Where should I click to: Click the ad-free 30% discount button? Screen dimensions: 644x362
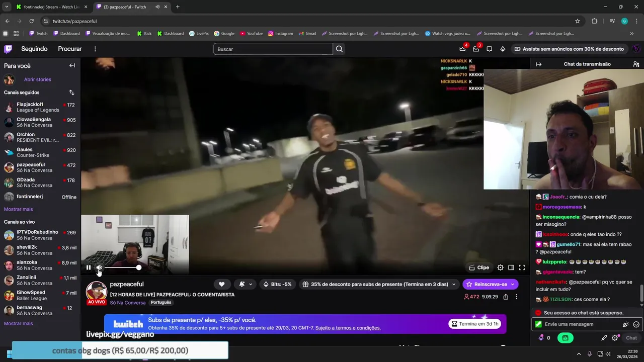(x=569, y=49)
